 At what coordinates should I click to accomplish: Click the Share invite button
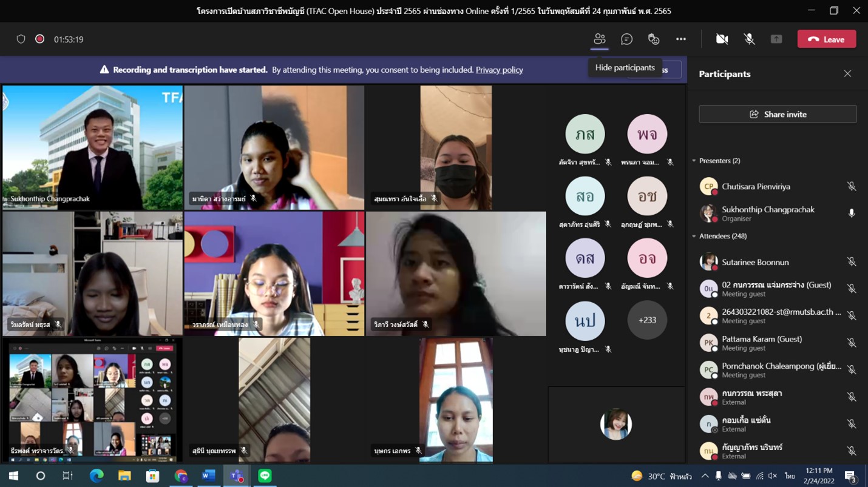[x=778, y=114]
